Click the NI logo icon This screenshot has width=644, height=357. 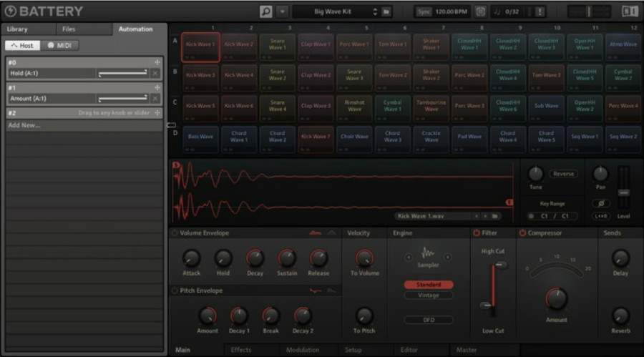coord(630,11)
